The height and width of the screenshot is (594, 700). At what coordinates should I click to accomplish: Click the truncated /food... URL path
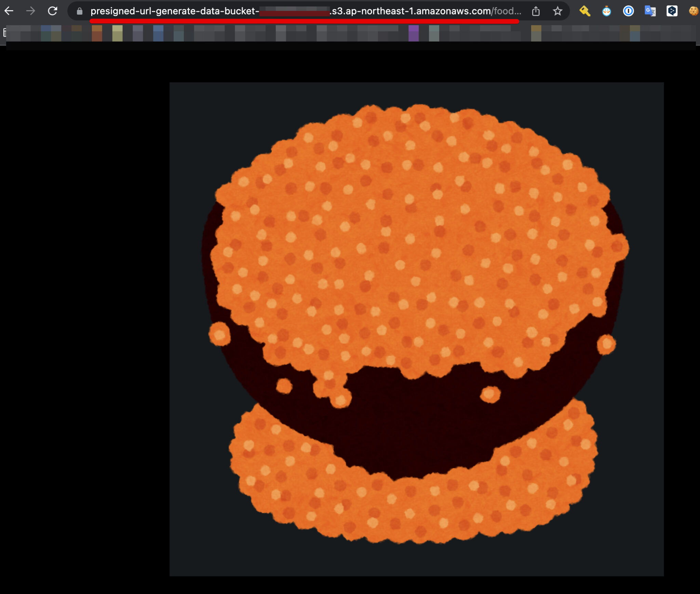[x=507, y=11]
